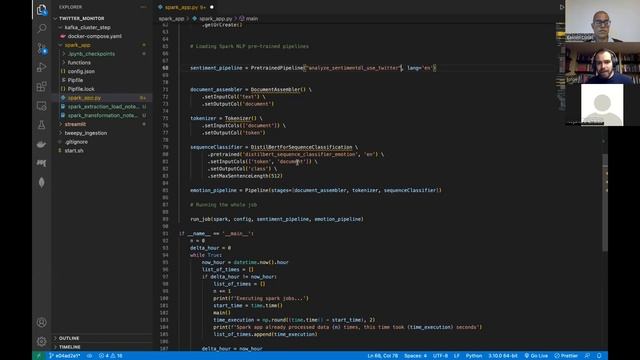The width and height of the screenshot is (640, 360).
Task: Select the participant with headphones video
Action: 602,63
